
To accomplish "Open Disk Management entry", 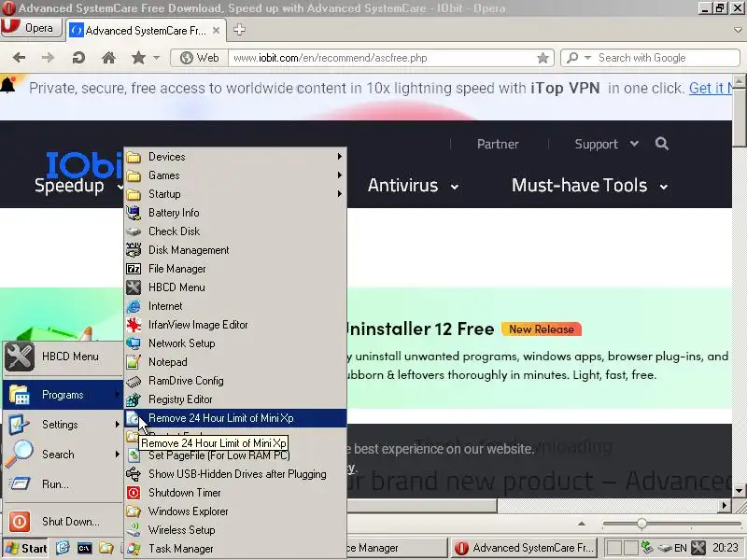I will (x=235, y=249).
